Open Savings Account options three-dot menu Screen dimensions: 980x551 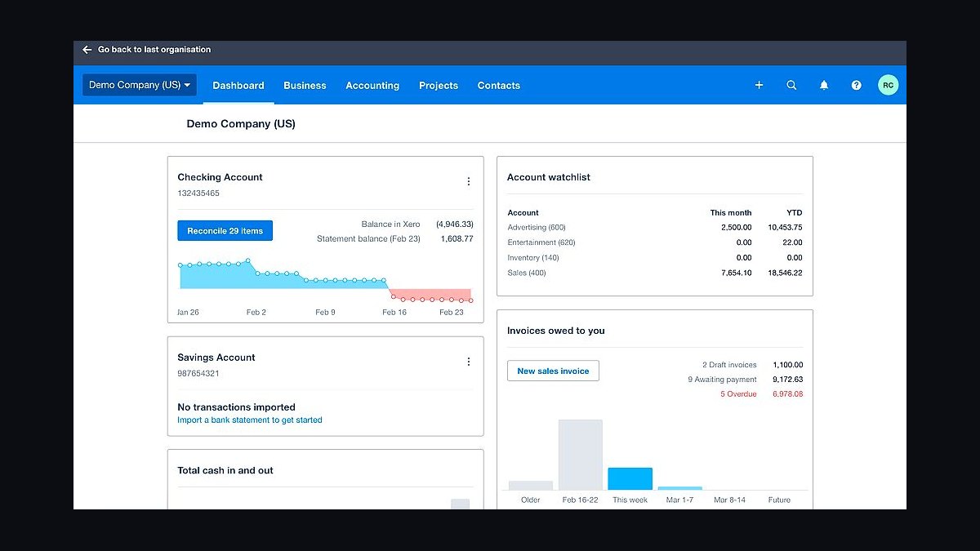point(468,362)
